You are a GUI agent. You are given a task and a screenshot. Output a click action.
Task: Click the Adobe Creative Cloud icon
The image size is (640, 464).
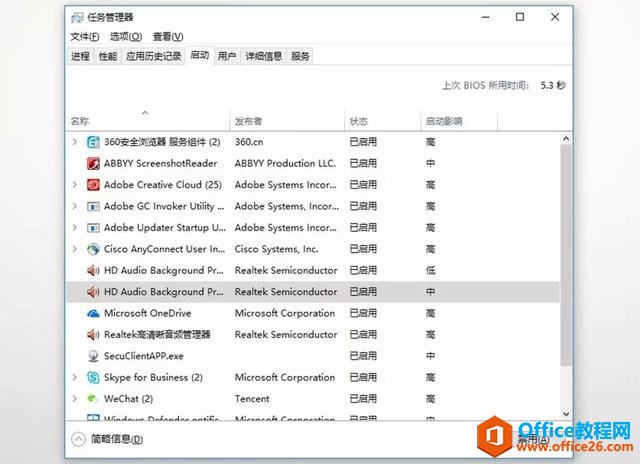point(93,185)
